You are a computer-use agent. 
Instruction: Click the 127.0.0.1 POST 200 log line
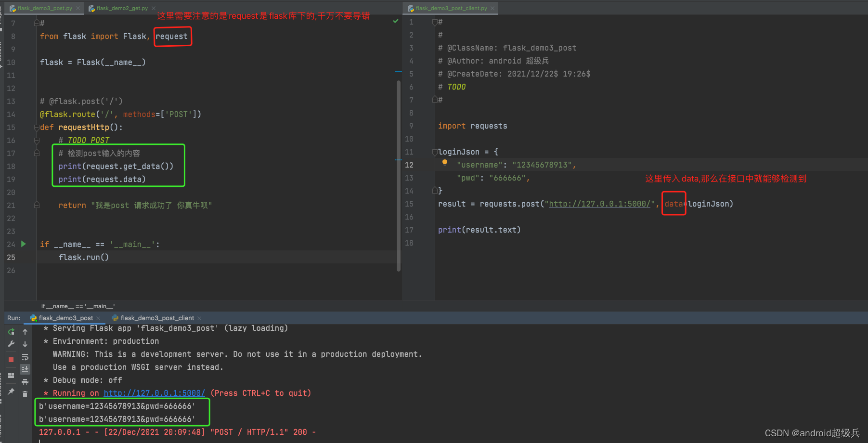click(177, 432)
